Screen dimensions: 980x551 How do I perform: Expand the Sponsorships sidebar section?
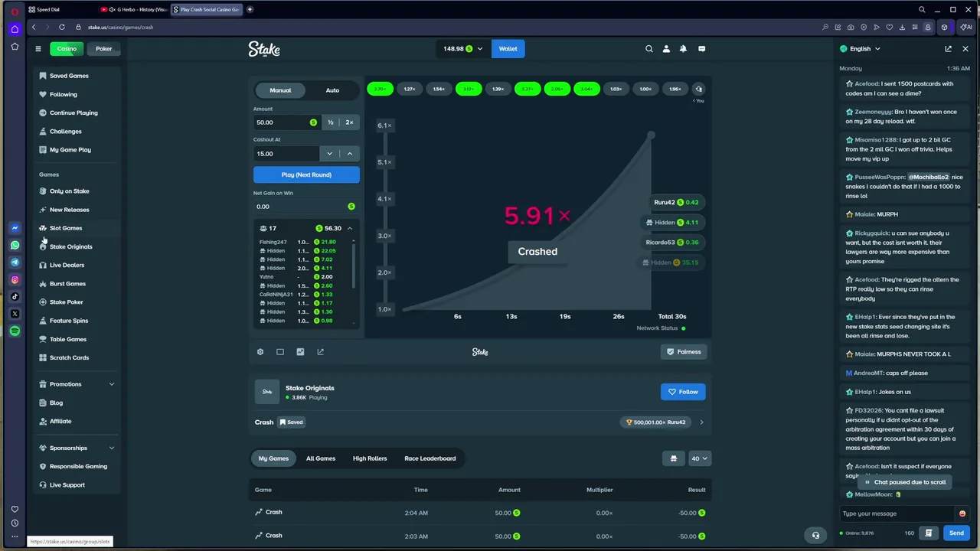point(112,448)
